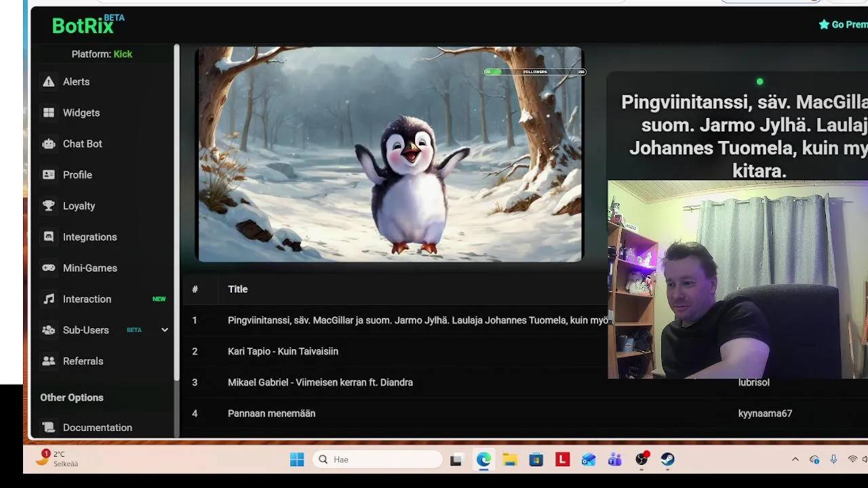The width and height of the screenshot is (868, 488).
Task: Open the weather widget showing 2°C
Action: point(58,459)
